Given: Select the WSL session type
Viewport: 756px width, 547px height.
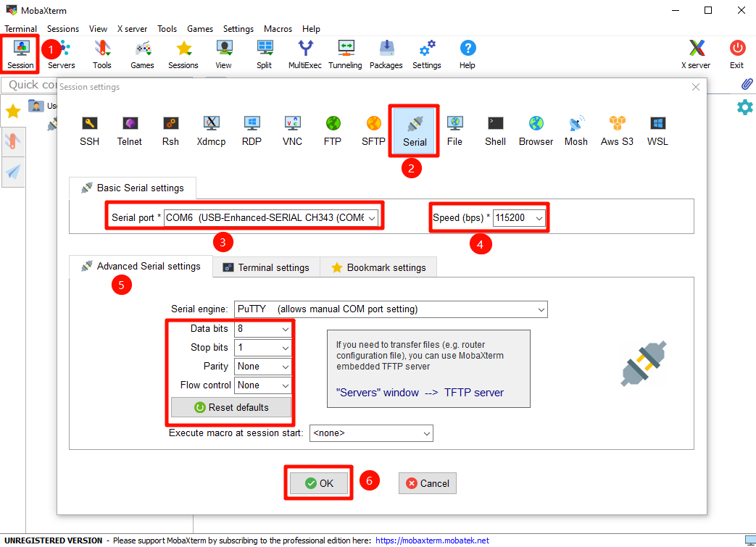Looking at the screenshot, I should [x=657, y=130].
